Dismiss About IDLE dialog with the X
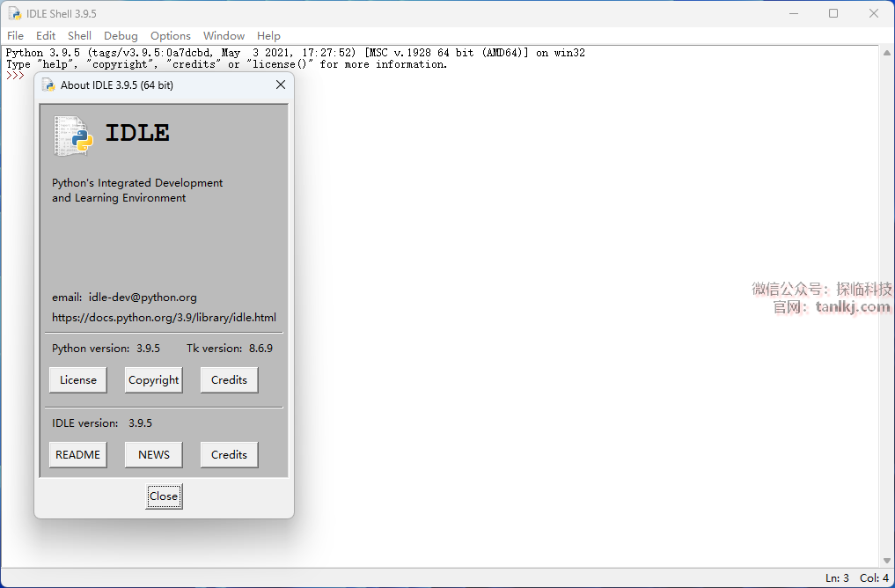 pyautogui.click(x=280, y=85)
